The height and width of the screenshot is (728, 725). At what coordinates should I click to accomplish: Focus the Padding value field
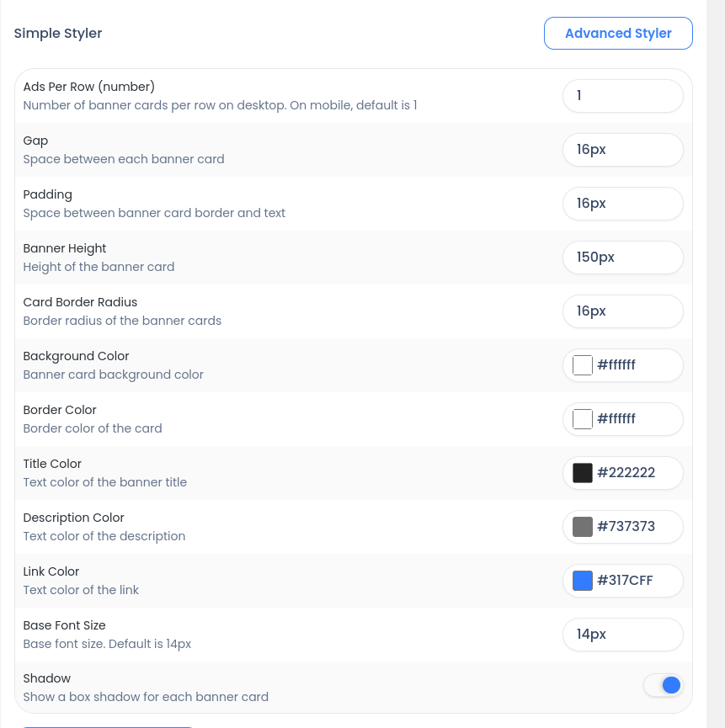click(x=622, y=204)
